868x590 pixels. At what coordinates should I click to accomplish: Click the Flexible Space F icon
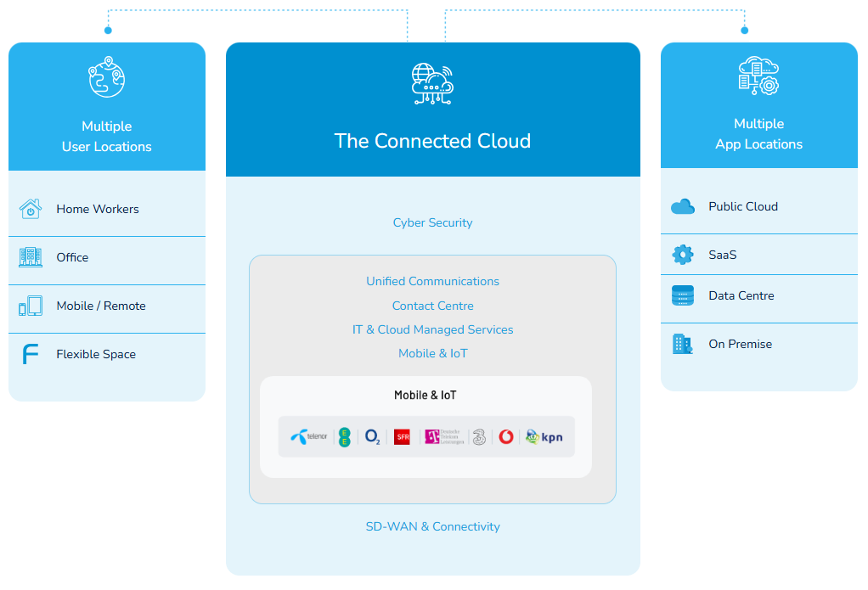[x=31, y=355]
